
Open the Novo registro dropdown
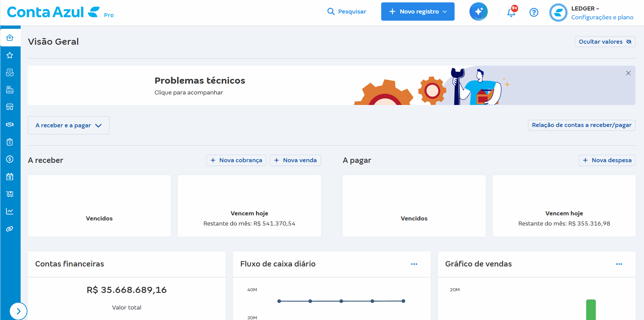(x=418, y=12)
